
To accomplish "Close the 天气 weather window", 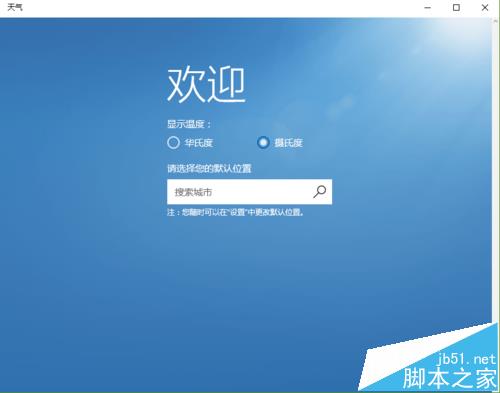I will click(485, 7).
